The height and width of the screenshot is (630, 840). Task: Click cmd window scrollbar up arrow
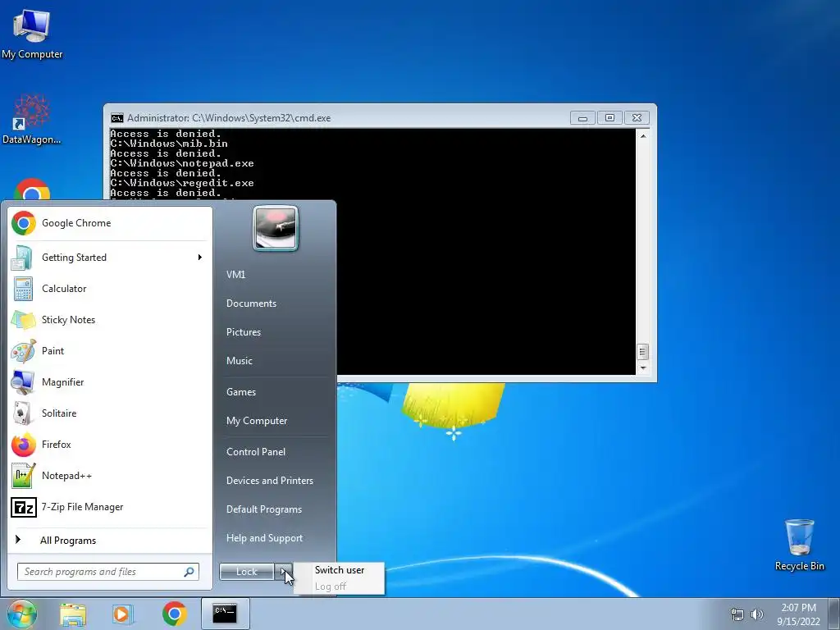(643, 136)
